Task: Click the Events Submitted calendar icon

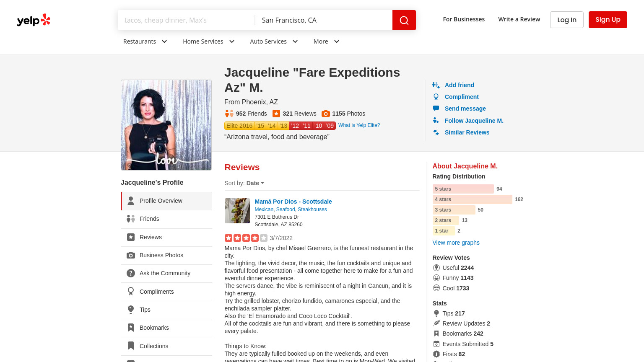Action: coord(436,344)
